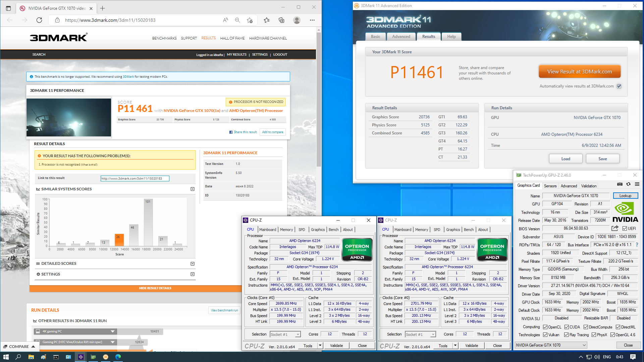Toggle the OpenCL checkbox

pyautogui.click(x=545, y=327)
